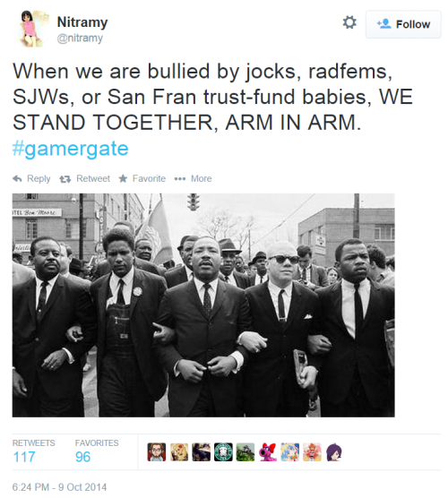
Task: Mark tweet as Favorite with star
Action: pos(123,178)
